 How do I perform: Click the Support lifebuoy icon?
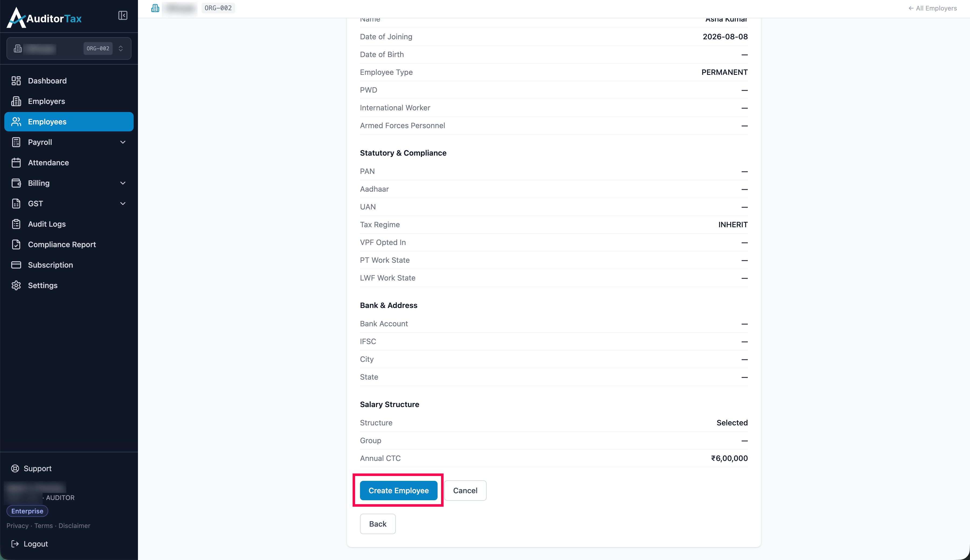(x=15, y=468)
